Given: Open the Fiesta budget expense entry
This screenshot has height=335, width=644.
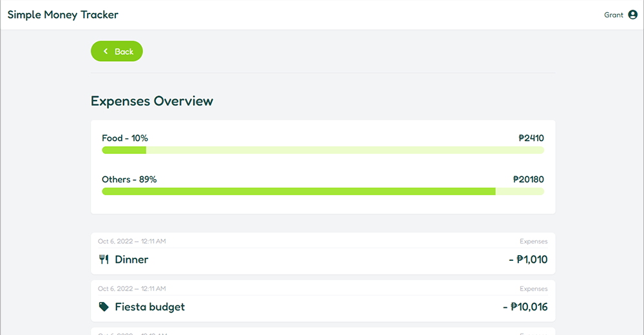Looking at the screenshot, I should tap(149, 307).
